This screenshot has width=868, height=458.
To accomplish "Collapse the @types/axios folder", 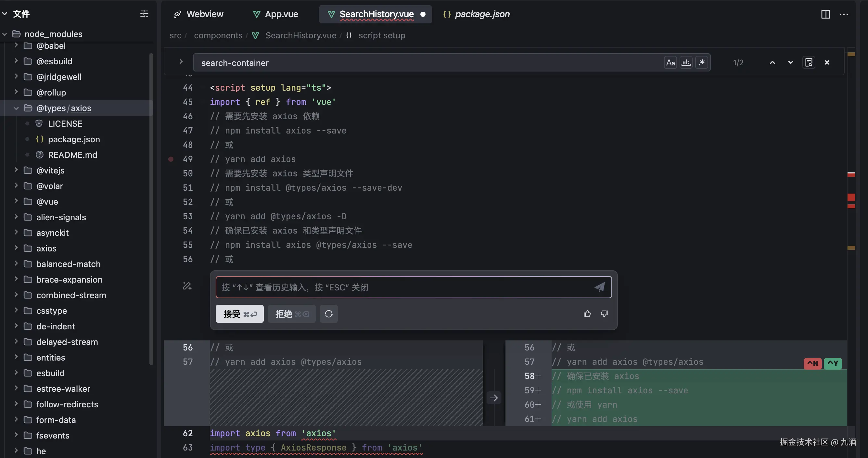I will pos(16,108).
